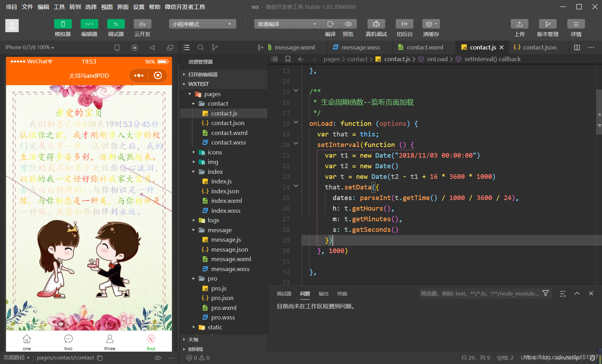Expand the static folder
The width and height of the screenshot is (602, 364).
coord(223,327)
